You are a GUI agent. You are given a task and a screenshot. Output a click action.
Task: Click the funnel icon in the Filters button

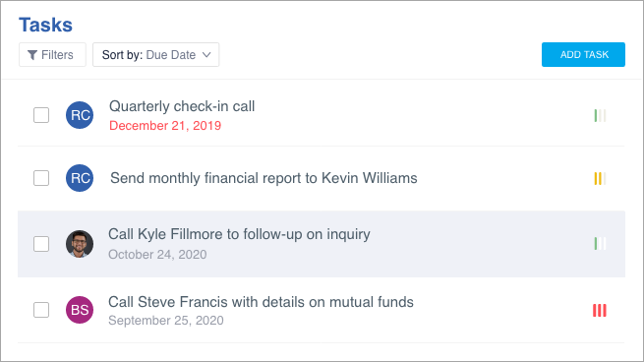(32, 55)
